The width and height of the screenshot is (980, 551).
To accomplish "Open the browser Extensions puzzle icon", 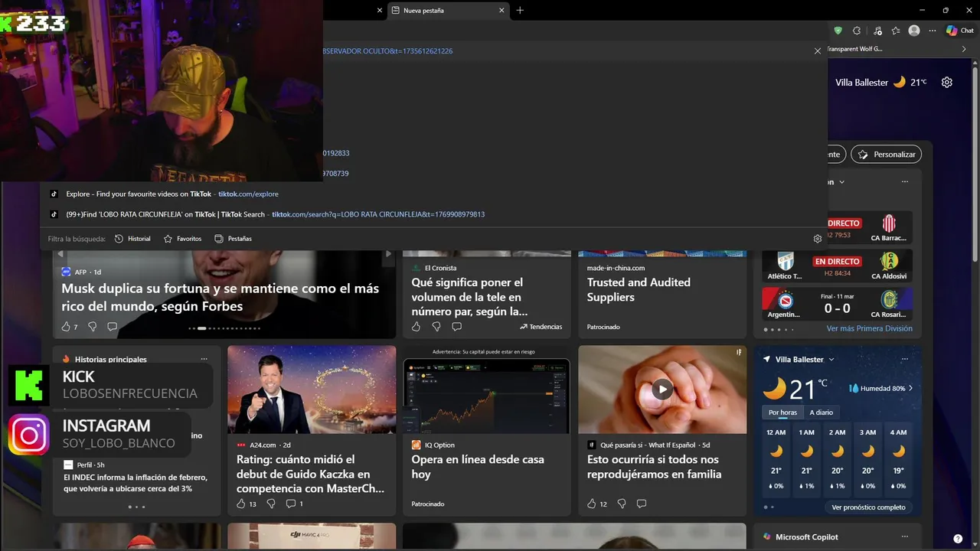I will point(857,31).
